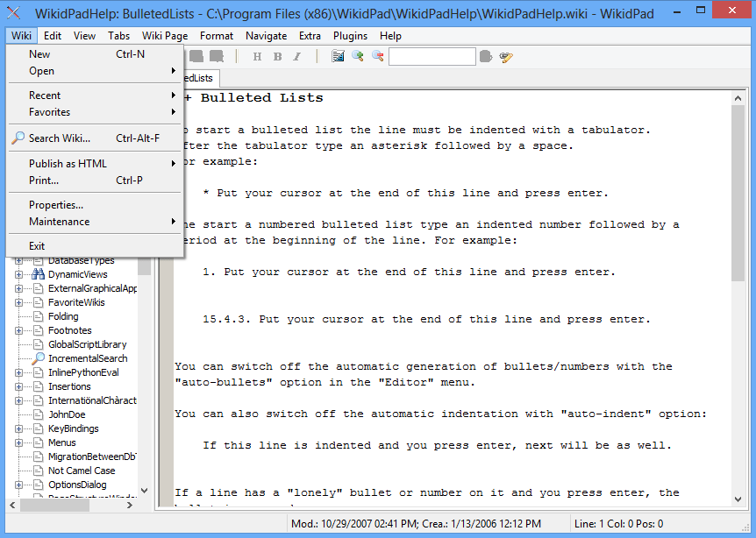Open the Tabs menu
Image resolution: width=756 pixels, height=538 pixels.
click(x=118, y=36)
